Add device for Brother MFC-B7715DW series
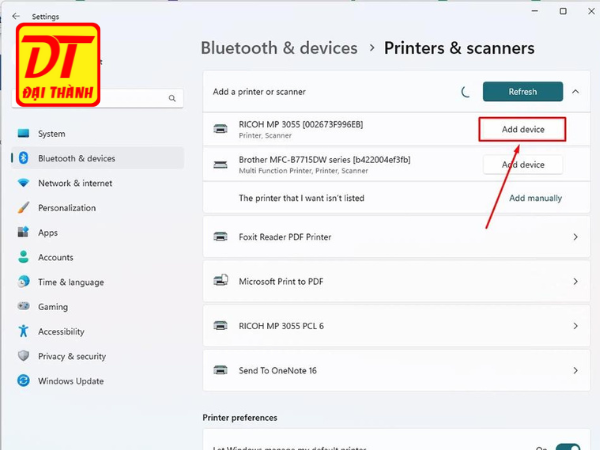600x450 pixels. click(x=523, y=165)
